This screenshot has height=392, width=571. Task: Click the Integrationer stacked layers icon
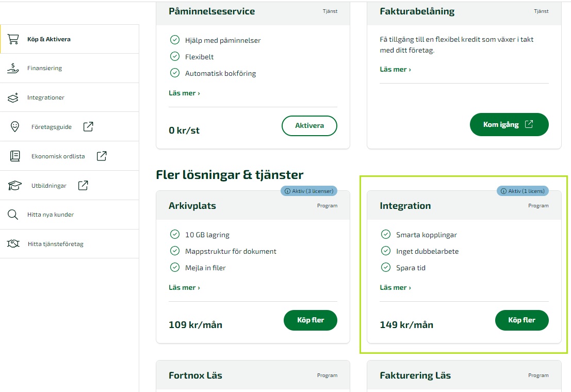13,97
